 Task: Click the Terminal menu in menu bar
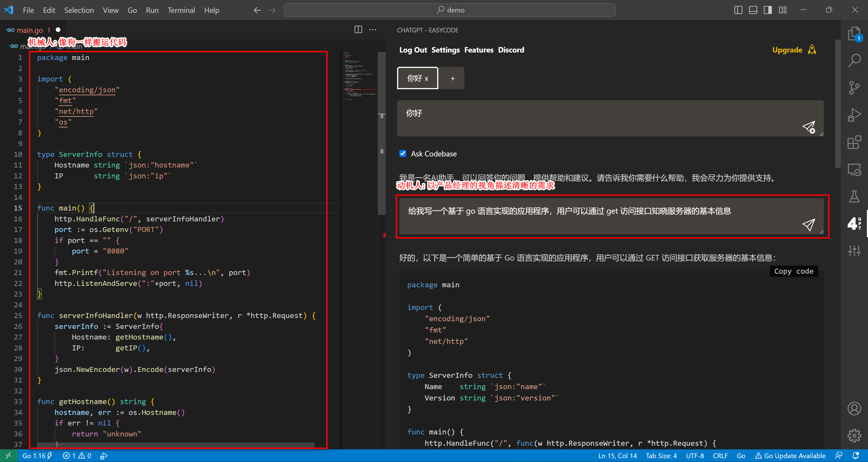[180, 10]
